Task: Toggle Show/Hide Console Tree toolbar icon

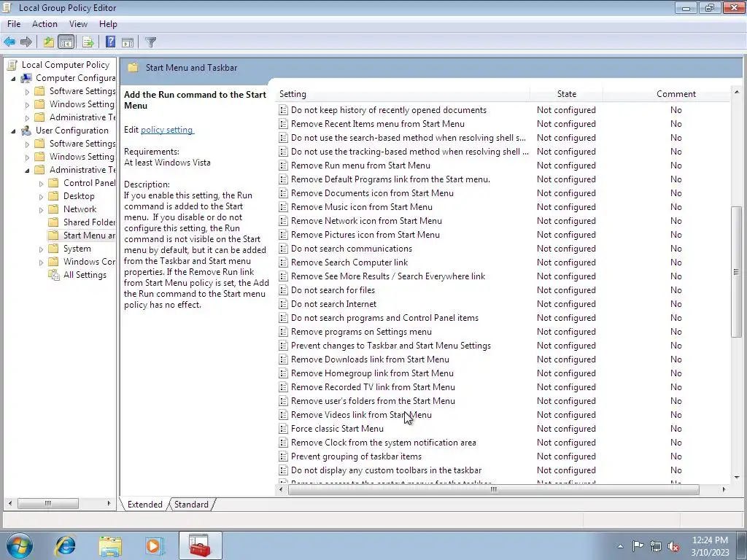Action: 66,42
